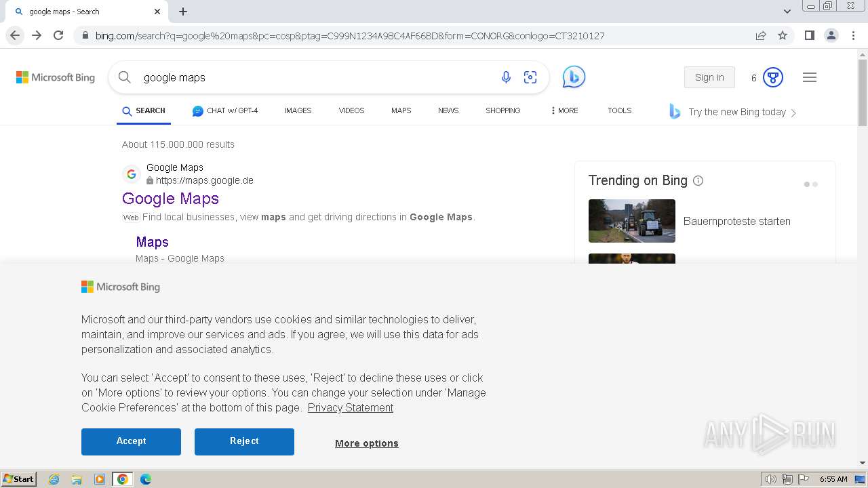The image size is (868, 488).
Task: Open Microsoft Rewards trophy icon
Action: click(773, 77)
